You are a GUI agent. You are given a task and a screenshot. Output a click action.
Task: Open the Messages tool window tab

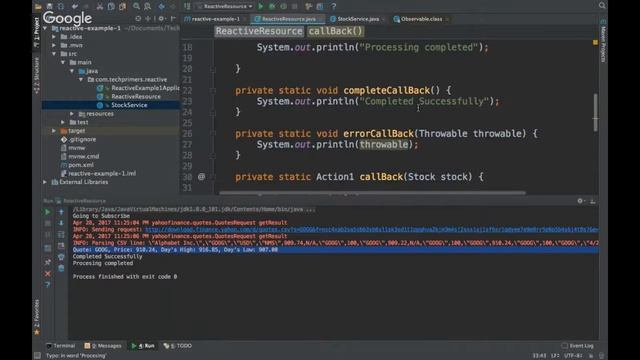coord(103,346)
